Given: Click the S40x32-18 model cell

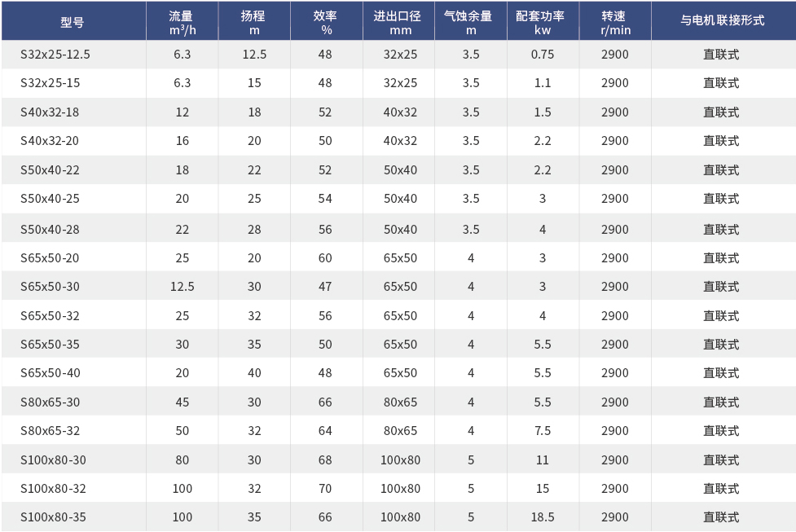Looking at the screenshot, I should [x=50, y=112].
